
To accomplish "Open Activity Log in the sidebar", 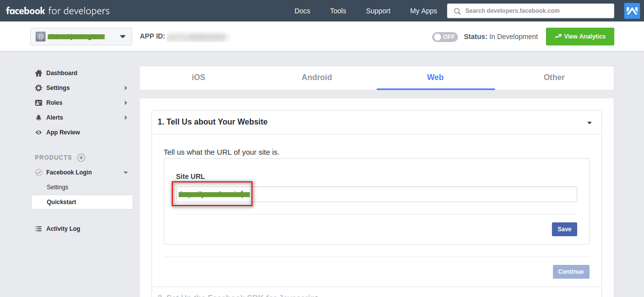I will coord(63,229).
